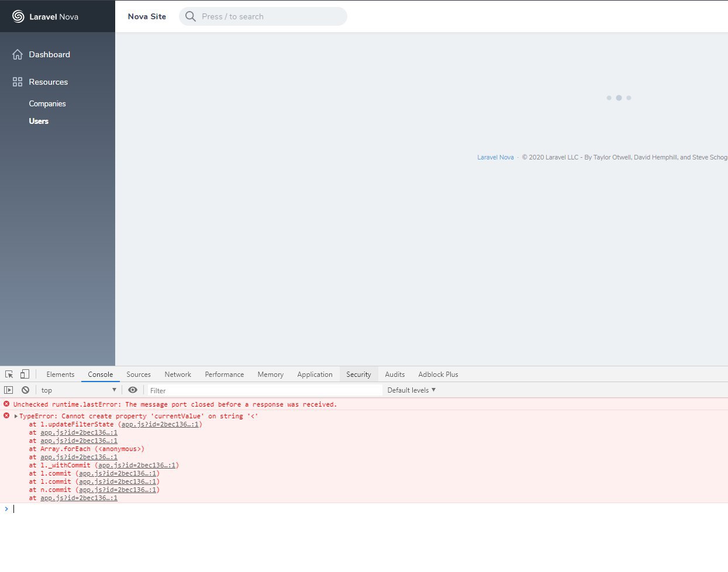Open the Network tab
The width and height of the screenshot is (728, 572).
coord(178,374)
